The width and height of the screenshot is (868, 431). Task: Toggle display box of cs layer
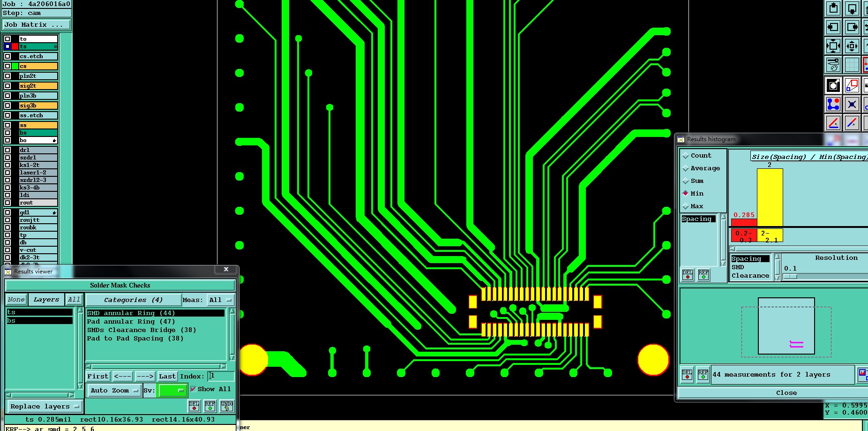(x=7, y=66)
